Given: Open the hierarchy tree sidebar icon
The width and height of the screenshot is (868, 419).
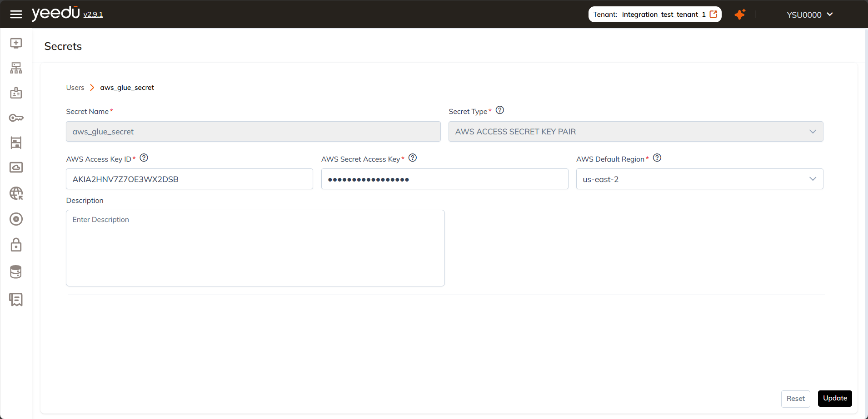Looking at the screenshot, I should (16, 68).
